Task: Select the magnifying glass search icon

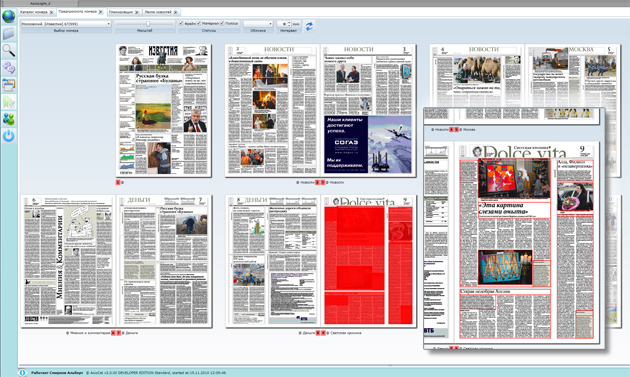Action: pyautogui.click(x=8, y=51)
